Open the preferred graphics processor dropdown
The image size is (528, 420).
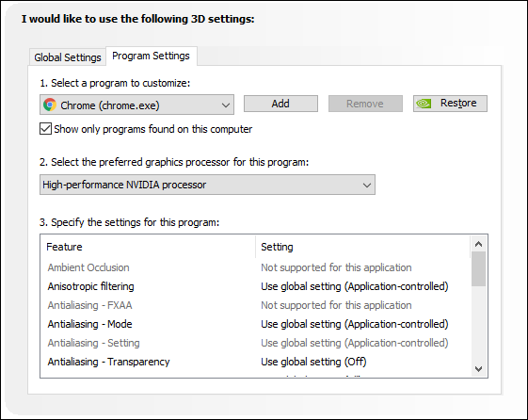[207, 185]
